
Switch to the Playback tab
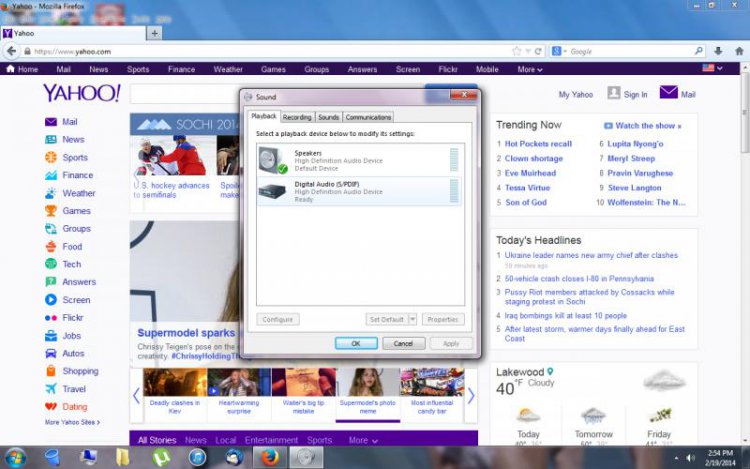click(264, 116)
